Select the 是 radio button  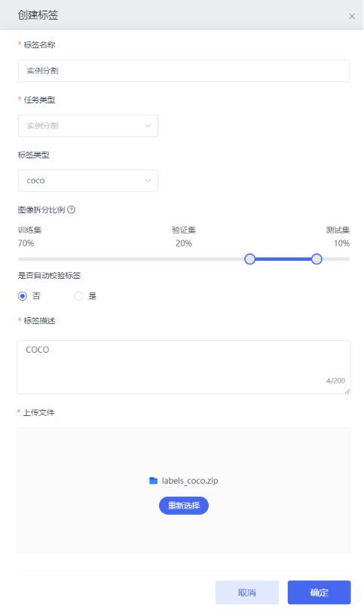point(78,296)
